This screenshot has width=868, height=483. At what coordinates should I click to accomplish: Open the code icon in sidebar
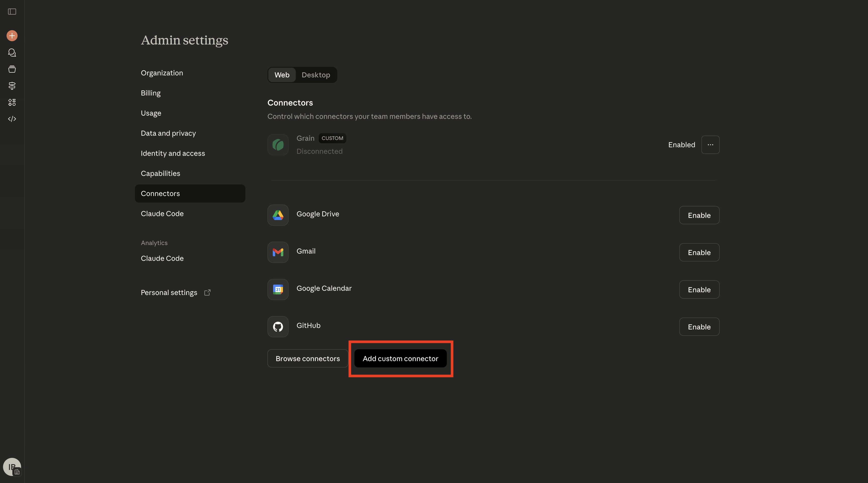pos(12,119)
